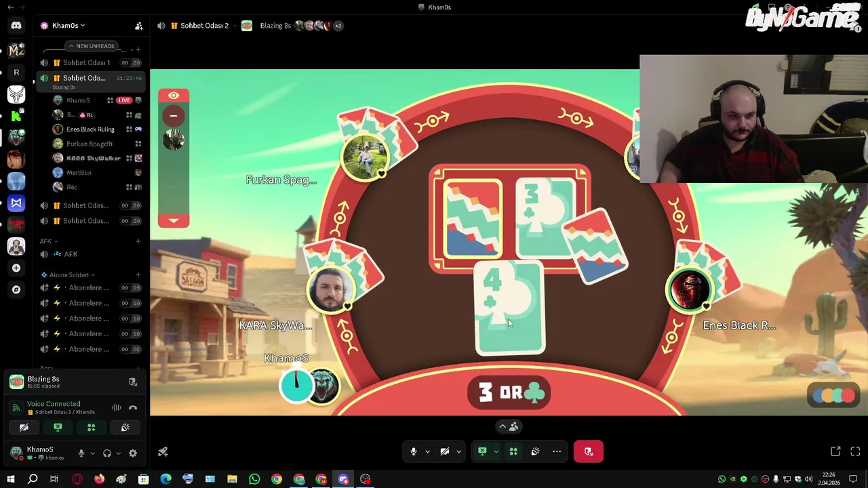Open camera options arrow in call bar
Image resolution: width=868 pixels, height=488 pixels.
tap(458, 451)
